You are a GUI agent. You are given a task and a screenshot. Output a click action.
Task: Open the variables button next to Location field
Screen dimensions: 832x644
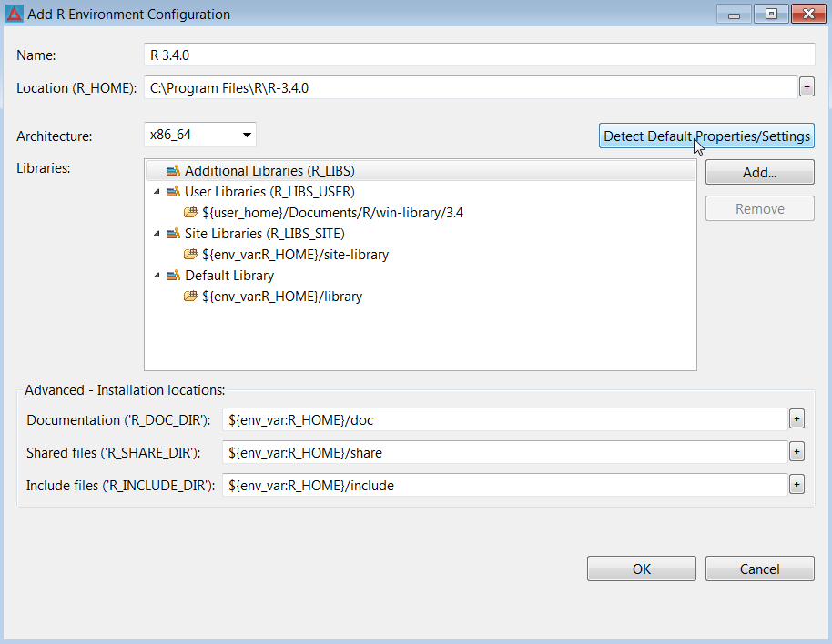pos(807,87)
